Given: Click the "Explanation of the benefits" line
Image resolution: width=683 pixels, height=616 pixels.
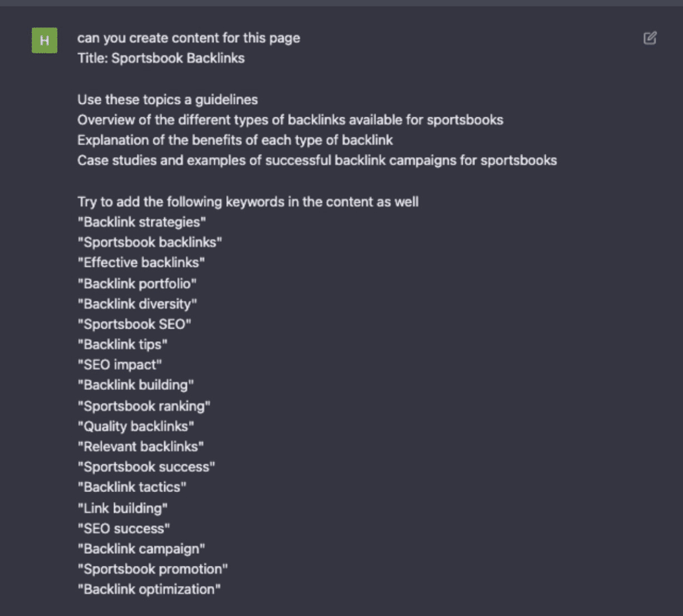Looking at the screenshot, I should (235, 140).
